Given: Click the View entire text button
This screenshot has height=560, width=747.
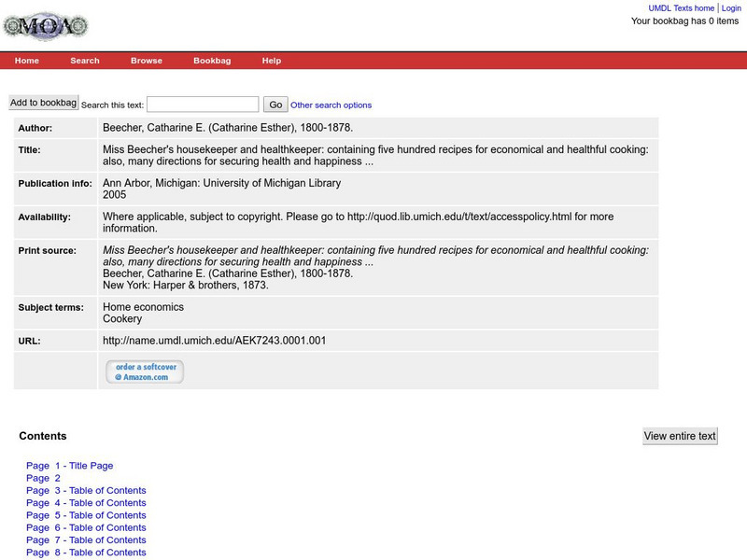Looking at the screenshot, I should [x=680, y=436].
